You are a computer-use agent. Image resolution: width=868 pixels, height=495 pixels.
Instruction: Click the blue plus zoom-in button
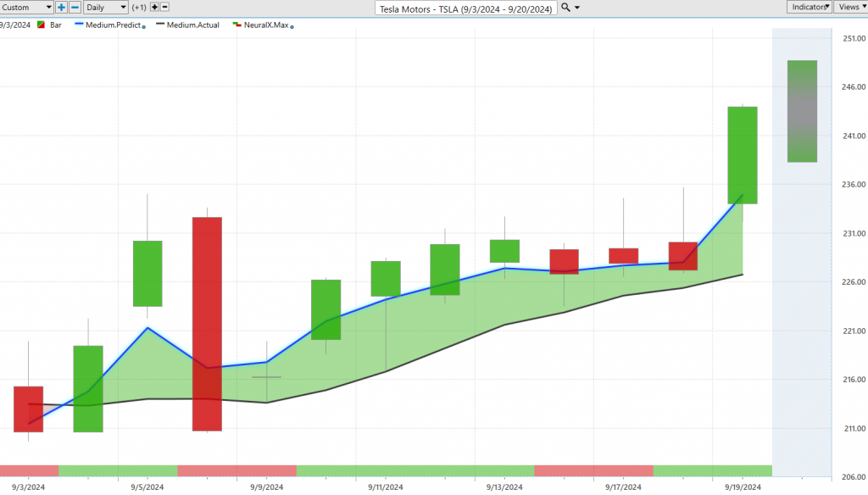coord(61,7)
